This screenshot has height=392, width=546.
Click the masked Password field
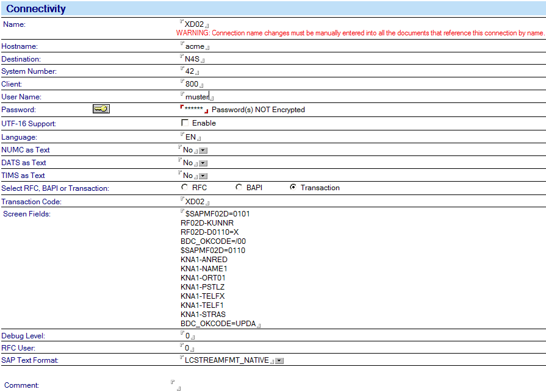coord(194,109)
